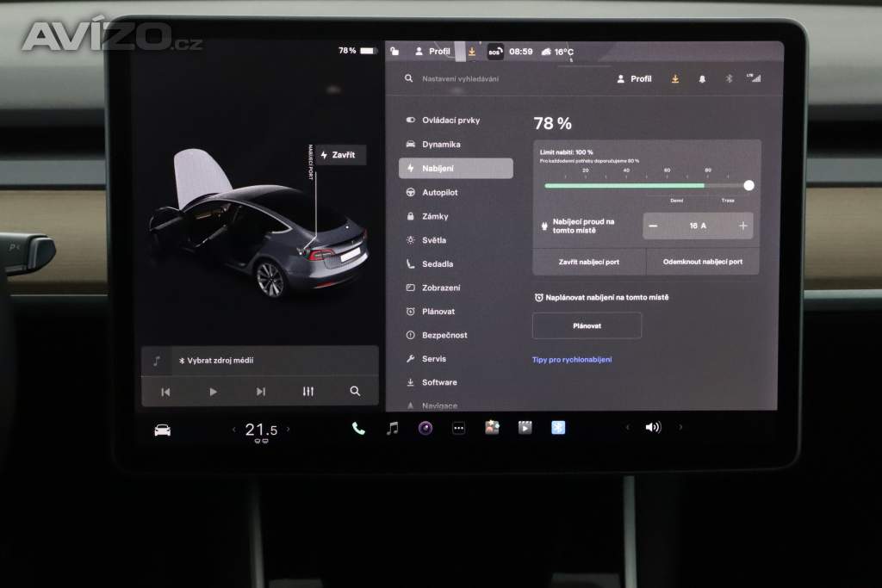Open the Dynamika menu item
882x588 pixels.
tap(433, 145)
